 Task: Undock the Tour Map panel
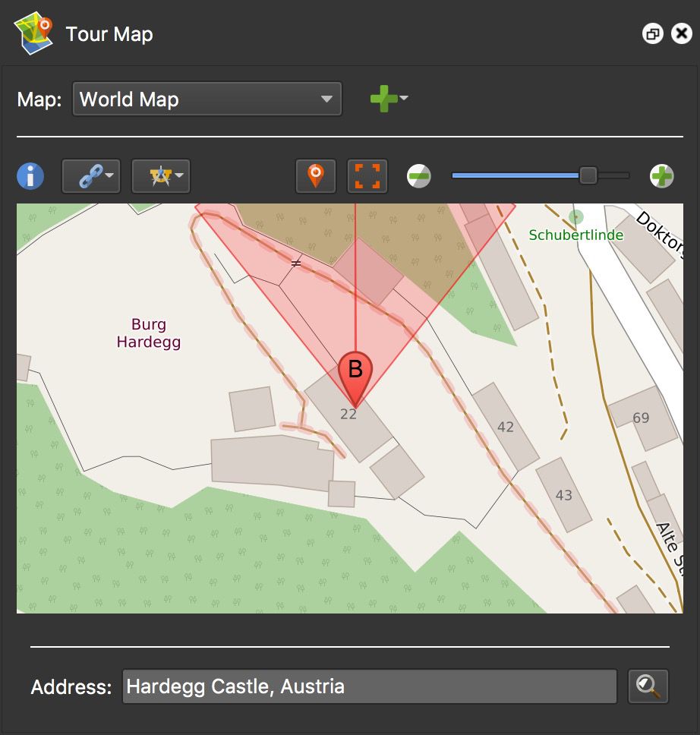653,33
